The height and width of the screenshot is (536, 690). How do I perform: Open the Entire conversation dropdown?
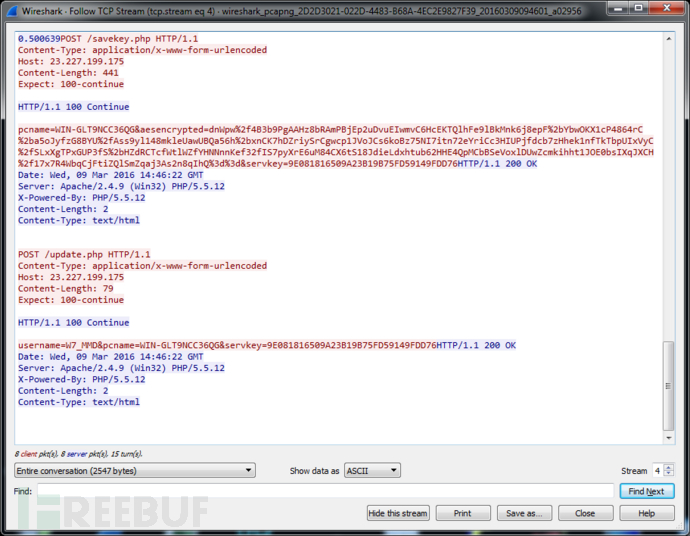coord(135,470)
